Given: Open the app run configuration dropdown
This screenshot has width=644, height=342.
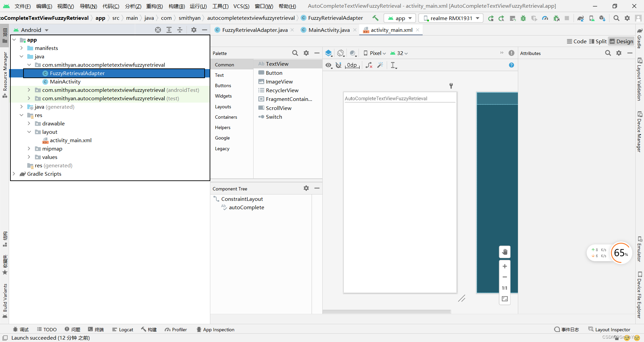Looking at the screenshot, I should (x=400, y=18).
